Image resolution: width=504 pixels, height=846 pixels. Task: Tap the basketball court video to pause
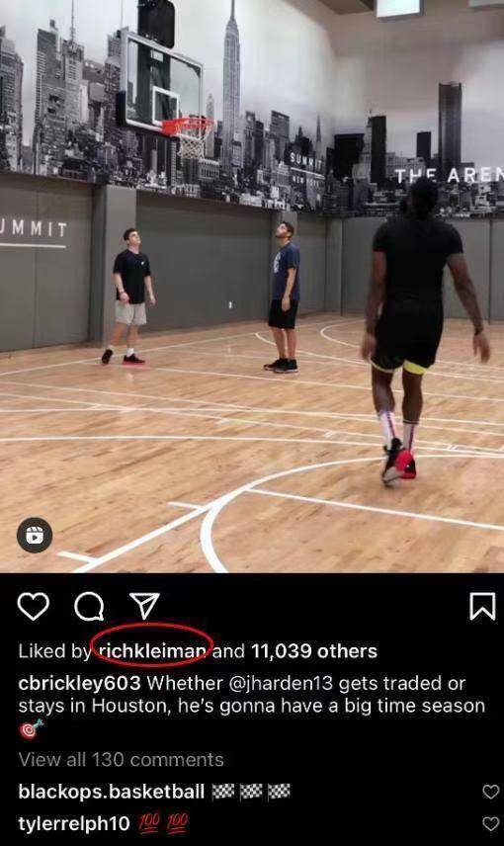(252, 286)
